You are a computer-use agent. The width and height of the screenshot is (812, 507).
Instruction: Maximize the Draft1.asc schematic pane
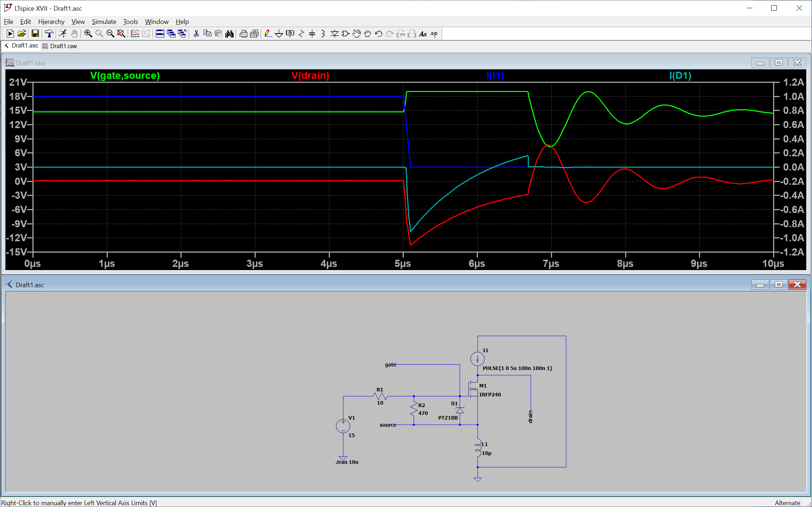point(779,284)
